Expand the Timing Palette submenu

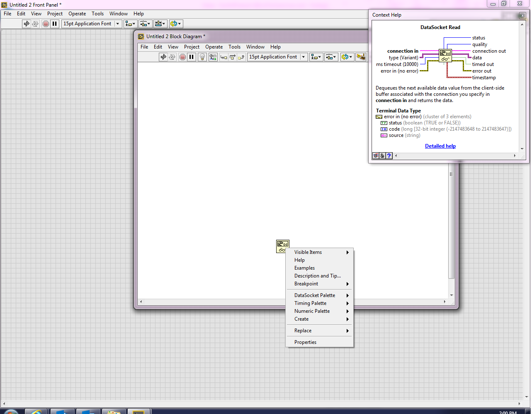(320, 303)
